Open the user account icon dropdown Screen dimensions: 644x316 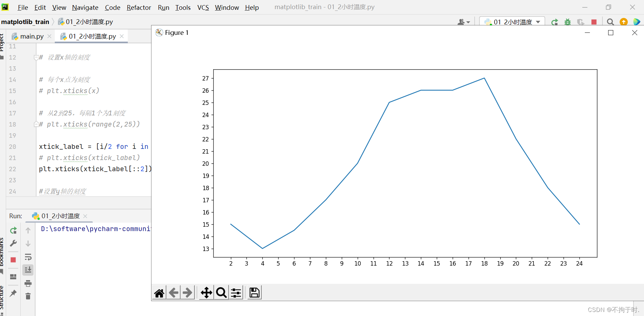[463, 22]
